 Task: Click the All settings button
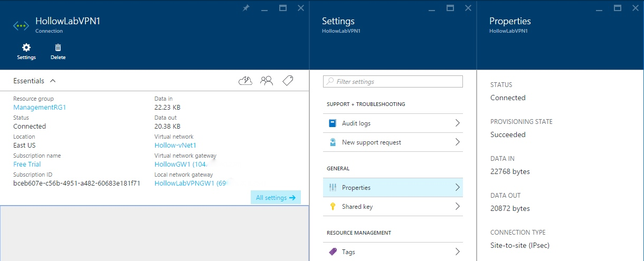[x=276, y=198]
